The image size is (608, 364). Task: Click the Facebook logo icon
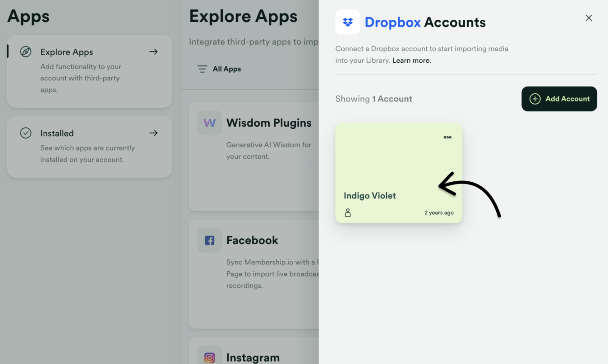pyautogui.click(x=210, y=240)
